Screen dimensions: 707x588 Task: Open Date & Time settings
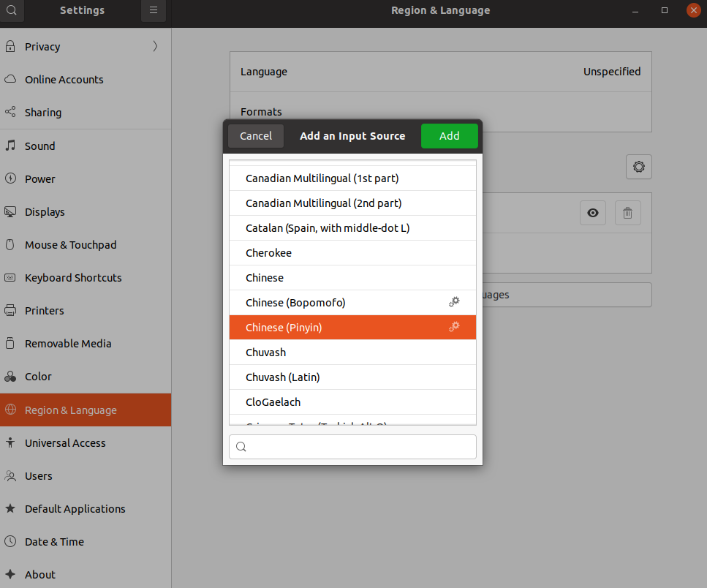[86, 541]
